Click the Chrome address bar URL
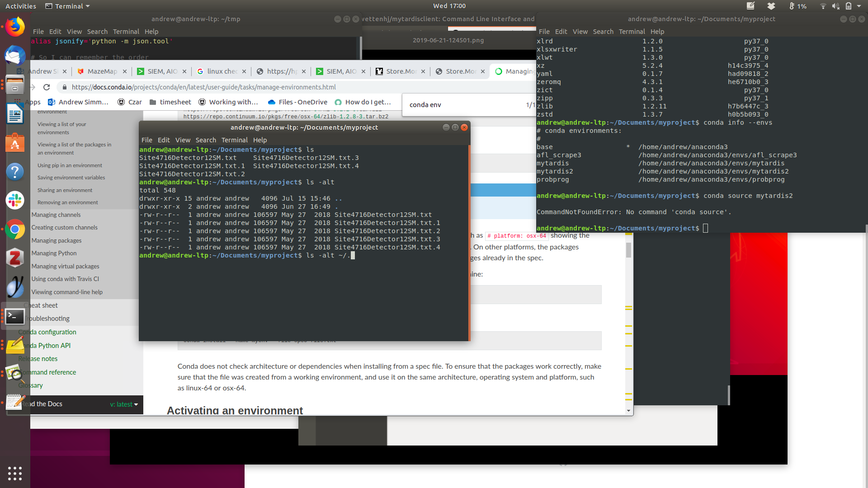 203,87
